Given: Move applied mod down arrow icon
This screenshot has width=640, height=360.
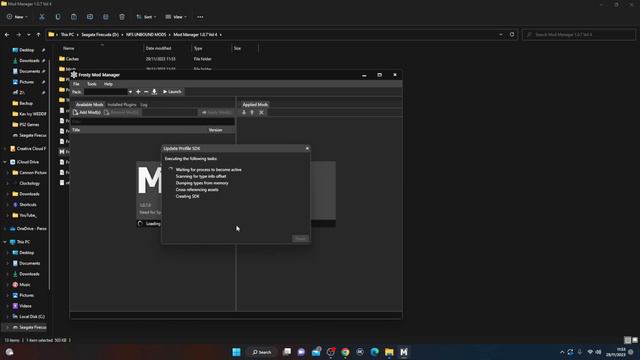Looking at the screenshot, I should coord(244,112).
